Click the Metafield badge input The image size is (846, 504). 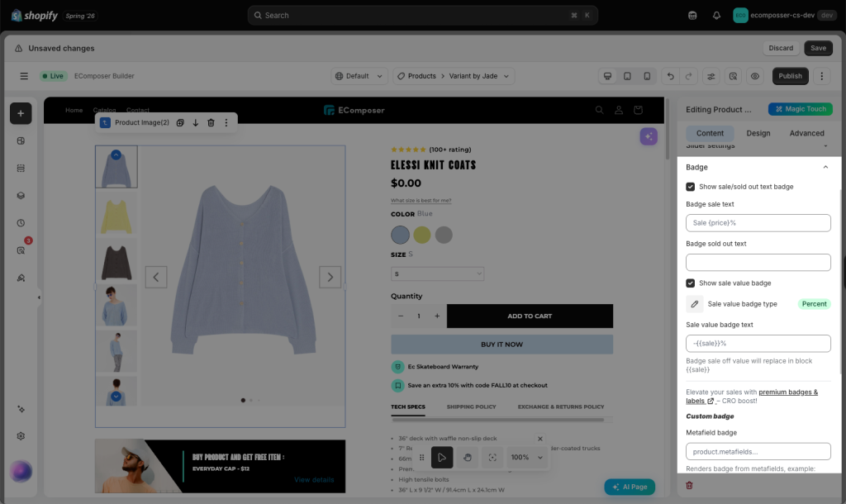[x=758, y=452]
